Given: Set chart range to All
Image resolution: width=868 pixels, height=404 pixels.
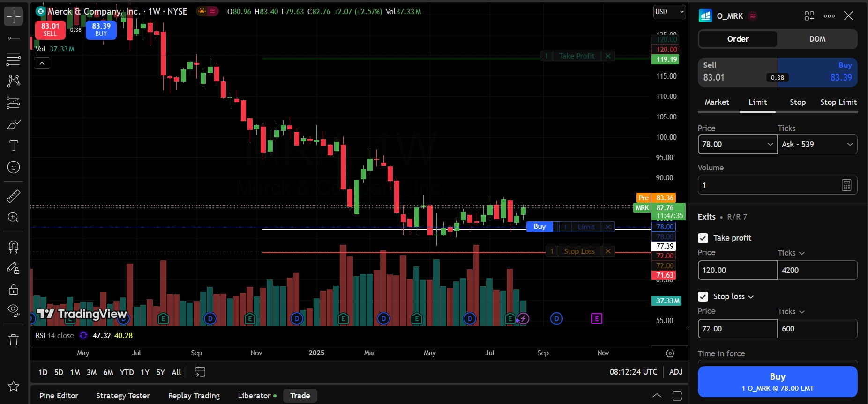Looking at the screenshot, I should (x=176, y=372).
